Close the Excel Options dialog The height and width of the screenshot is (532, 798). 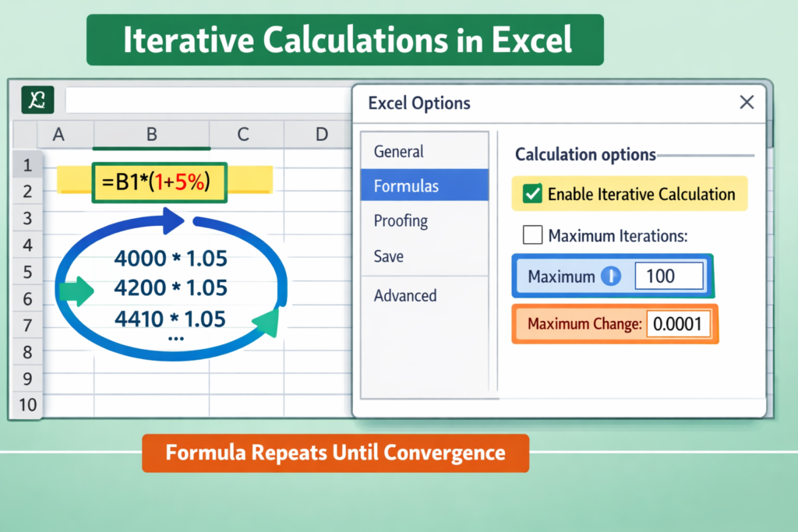pyautogui.click(x=746, y=103)
